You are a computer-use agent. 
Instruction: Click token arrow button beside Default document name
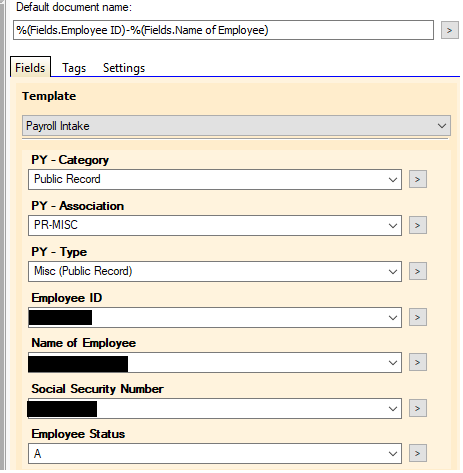449,30
